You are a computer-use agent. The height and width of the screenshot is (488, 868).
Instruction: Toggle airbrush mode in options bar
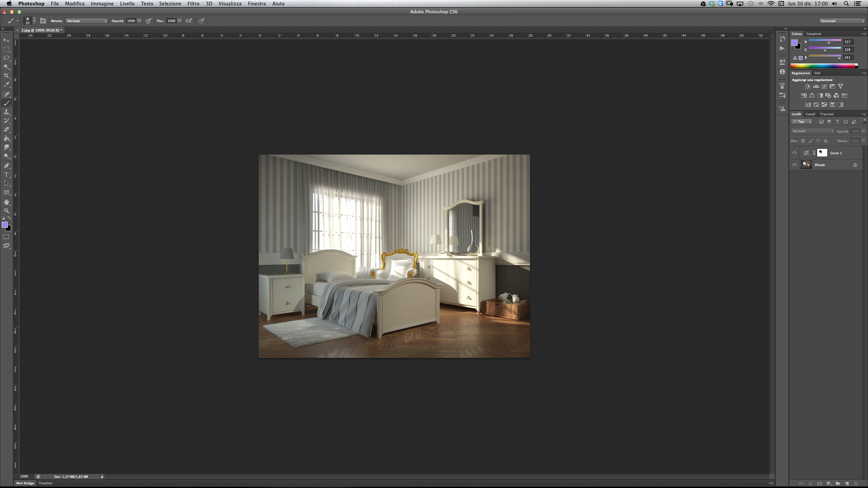[x=189, y=21]
